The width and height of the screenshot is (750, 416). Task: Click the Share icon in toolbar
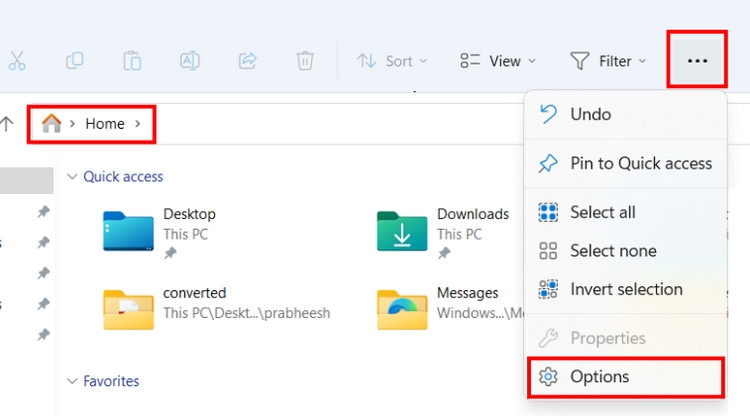248,61
